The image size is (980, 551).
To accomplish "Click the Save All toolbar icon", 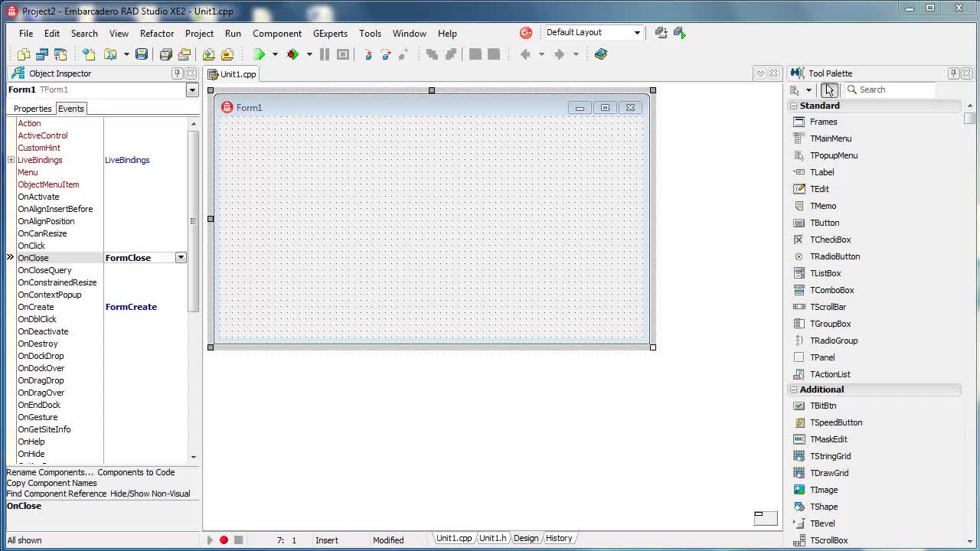I will click(165, 54).
